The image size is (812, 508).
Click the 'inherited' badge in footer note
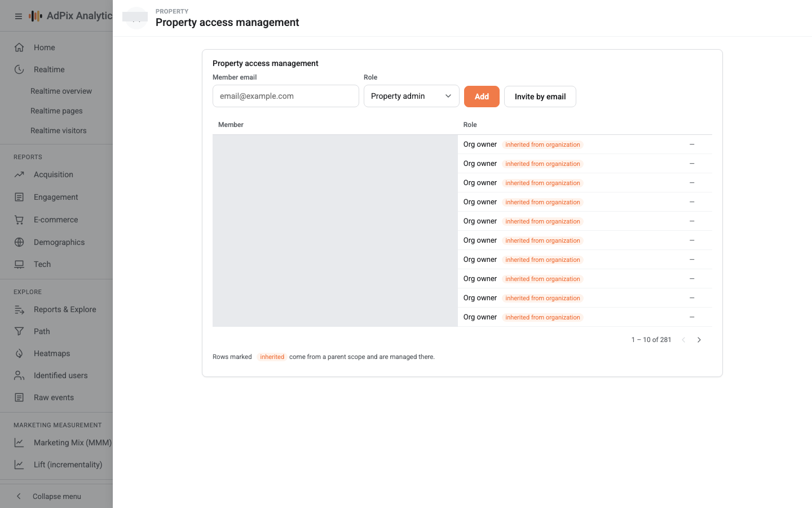coord(272,357)
